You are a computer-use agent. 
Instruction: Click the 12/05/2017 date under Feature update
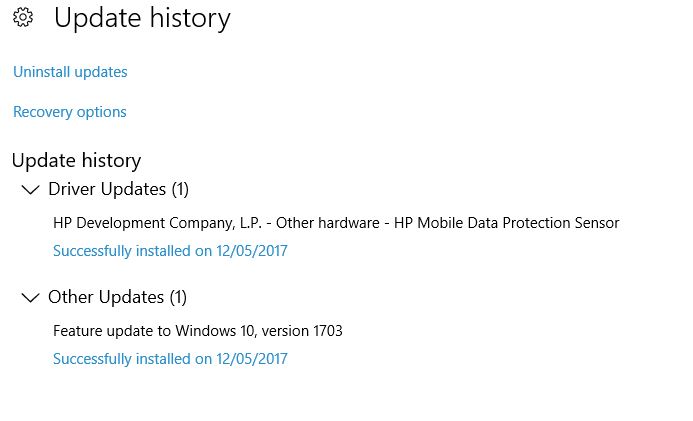pos(252,359)
